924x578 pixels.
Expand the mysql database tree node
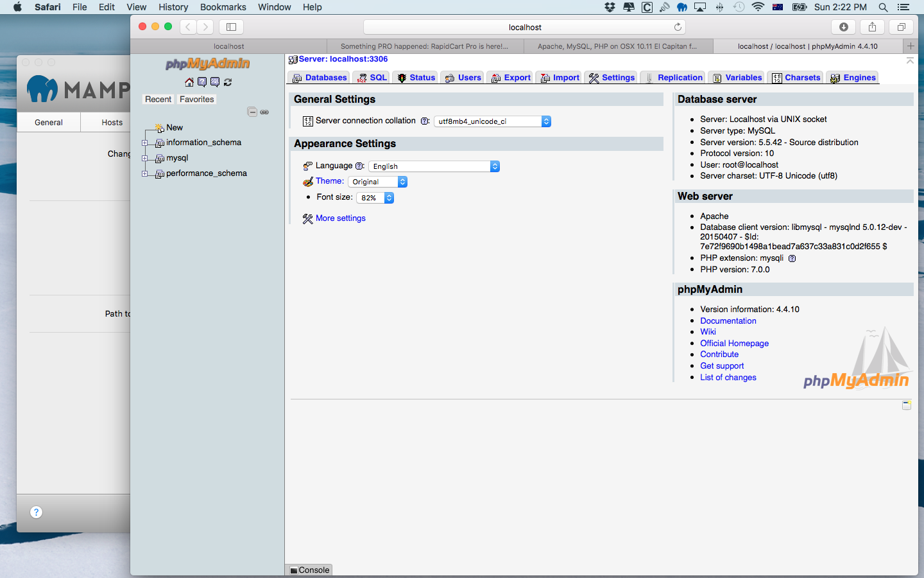[145, 159]
